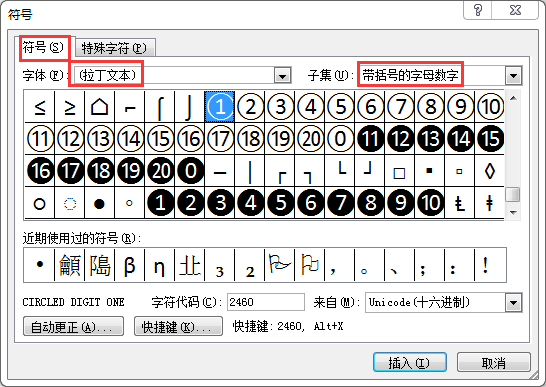
Task: Click the symbol grid scroll-down arrow
Action: pos(513,212)
